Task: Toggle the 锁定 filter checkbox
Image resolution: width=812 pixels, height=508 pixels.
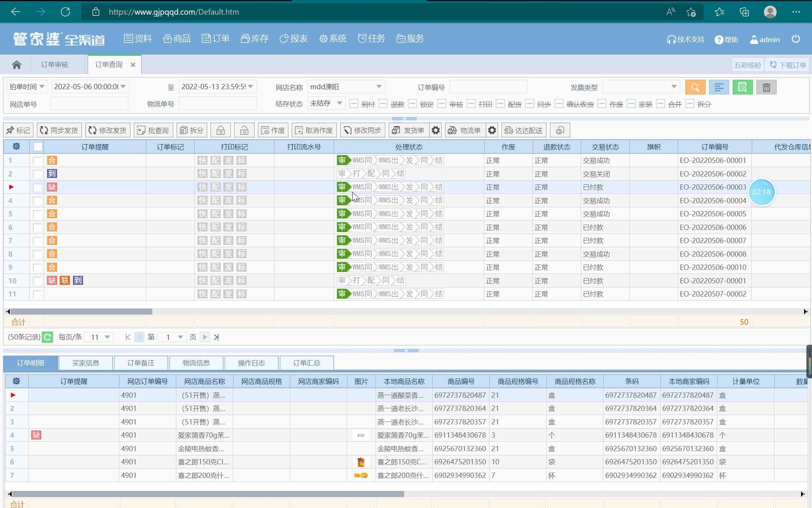Action: [x=412, y=103]
